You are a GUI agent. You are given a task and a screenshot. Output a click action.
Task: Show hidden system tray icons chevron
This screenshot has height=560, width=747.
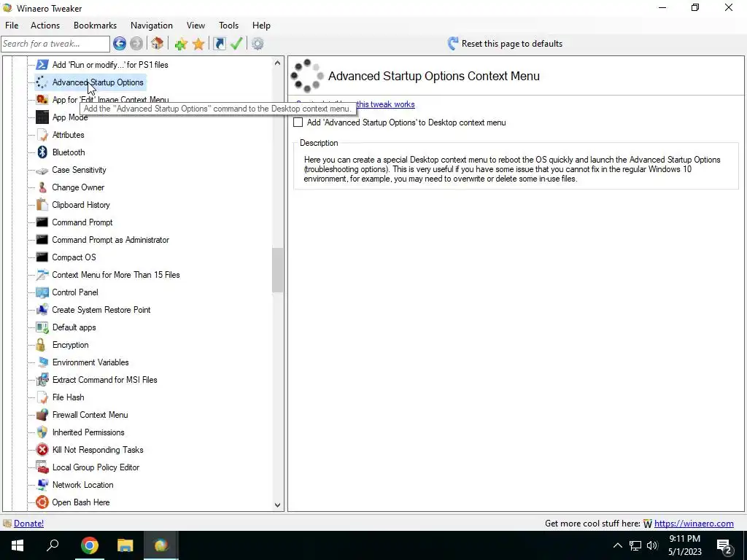click(x=617, y=545)
